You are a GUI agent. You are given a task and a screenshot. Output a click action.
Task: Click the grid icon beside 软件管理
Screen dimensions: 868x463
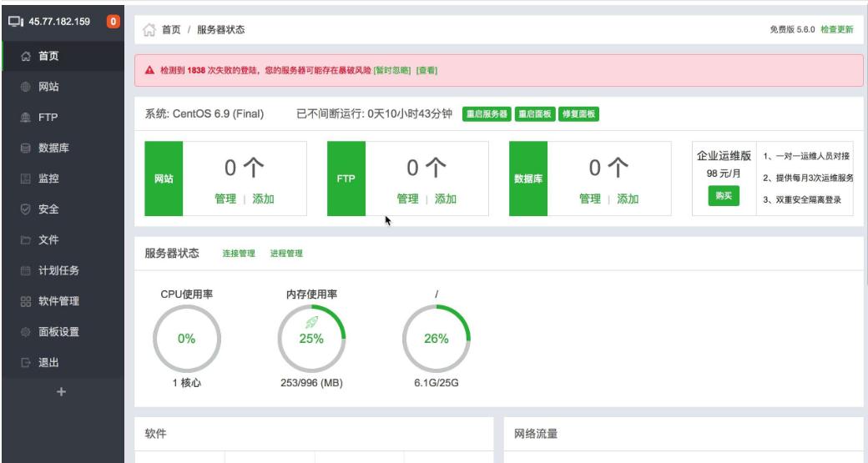point(26,301)
